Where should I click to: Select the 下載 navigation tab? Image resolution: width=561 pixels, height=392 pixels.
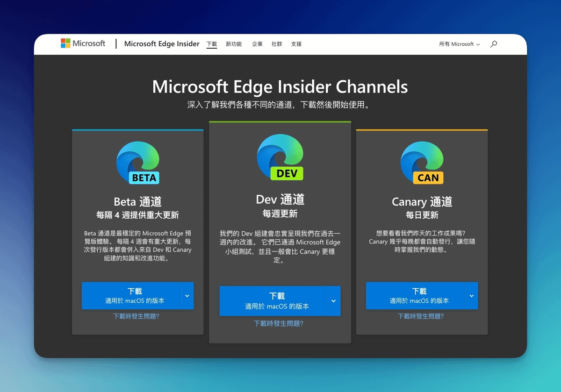212,44
